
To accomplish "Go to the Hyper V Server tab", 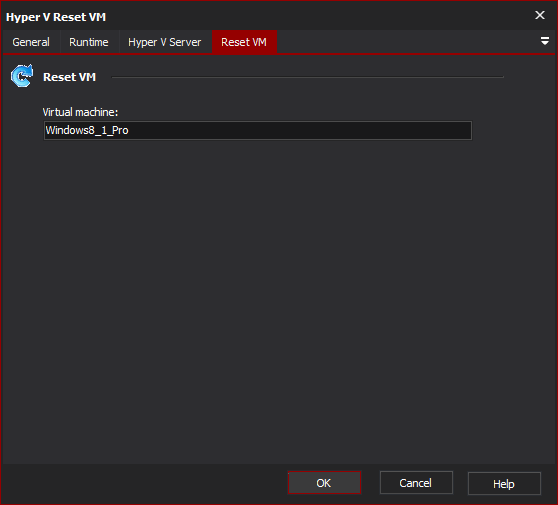I will (x=164, y=42).
